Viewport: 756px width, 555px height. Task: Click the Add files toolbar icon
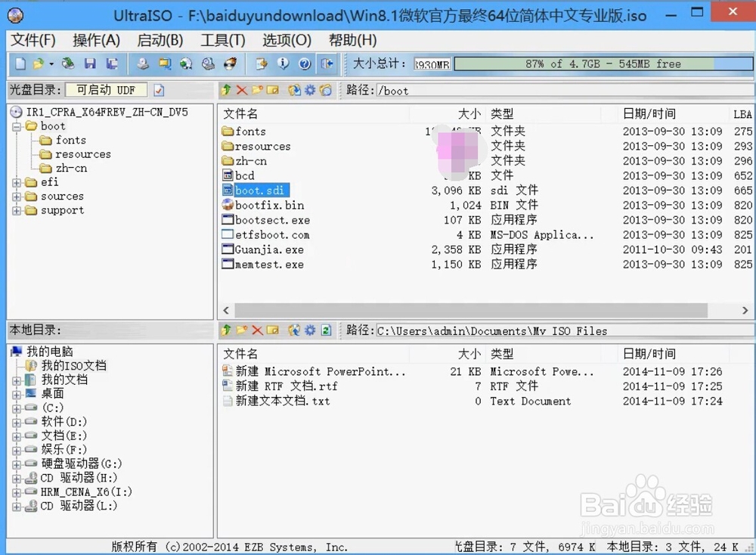click(262, 64)
